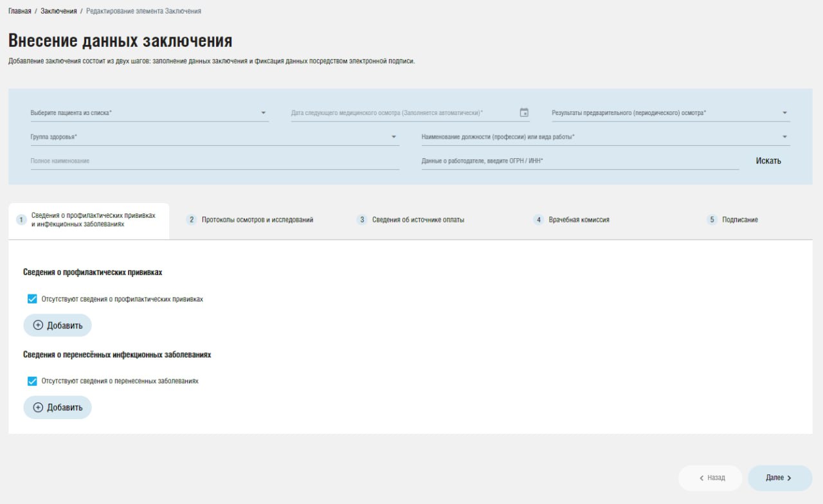Click the 'Искать' button
Viewport: 823px width, 504px height.
[768, 161]
